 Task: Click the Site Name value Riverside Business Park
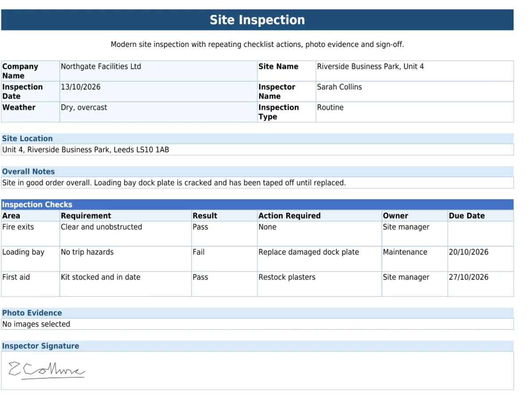click(x=415, y=71)
